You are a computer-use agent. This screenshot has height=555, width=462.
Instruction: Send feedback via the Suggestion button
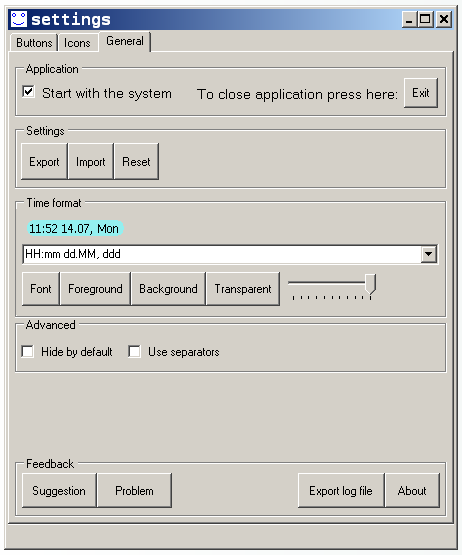coord(59,491)
